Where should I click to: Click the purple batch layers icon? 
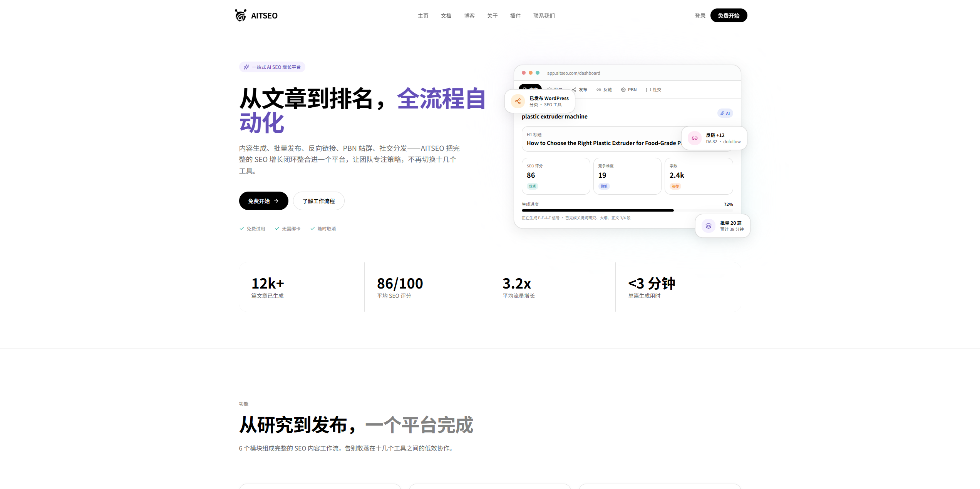(x=708, y=226)
